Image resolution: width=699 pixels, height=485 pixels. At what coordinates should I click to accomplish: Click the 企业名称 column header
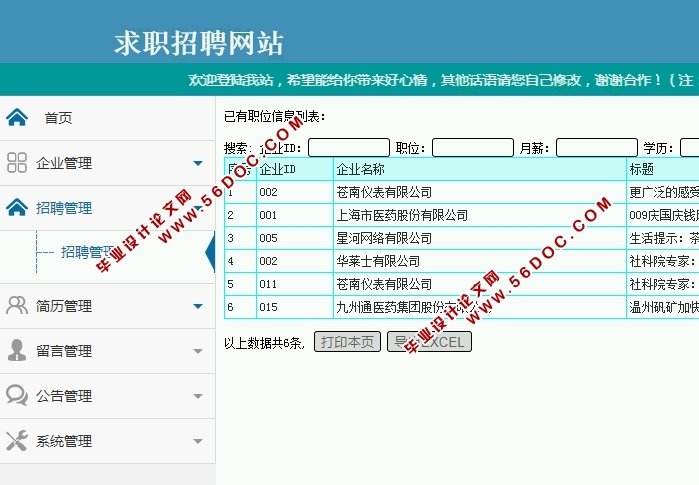pos(480,169)
